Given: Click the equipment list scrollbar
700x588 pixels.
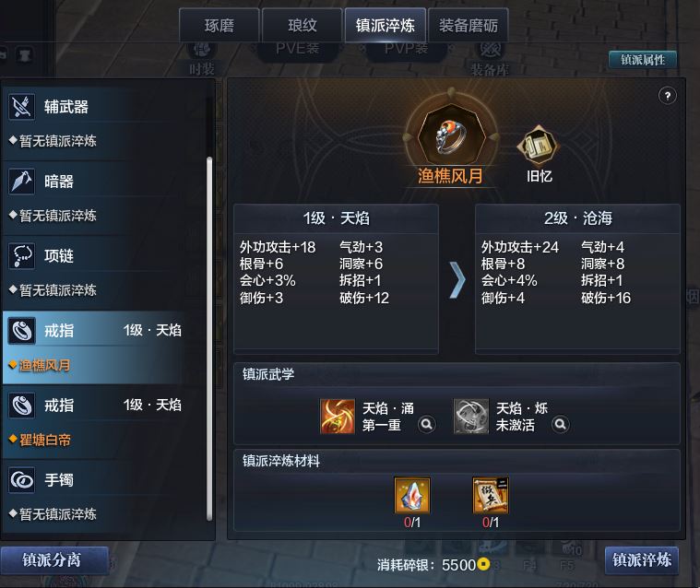Looking at the screenshot, I should pyautogui.click(x=209, y=339).
